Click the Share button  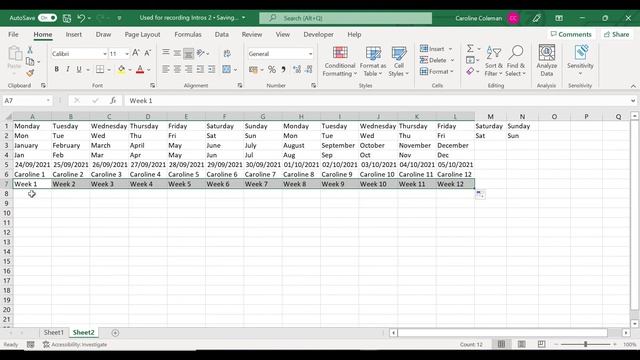click(x=616, y=34)
